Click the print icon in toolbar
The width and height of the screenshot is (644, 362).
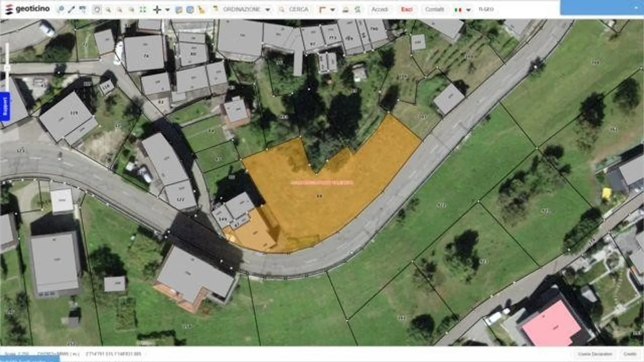(x=346, y=9)
